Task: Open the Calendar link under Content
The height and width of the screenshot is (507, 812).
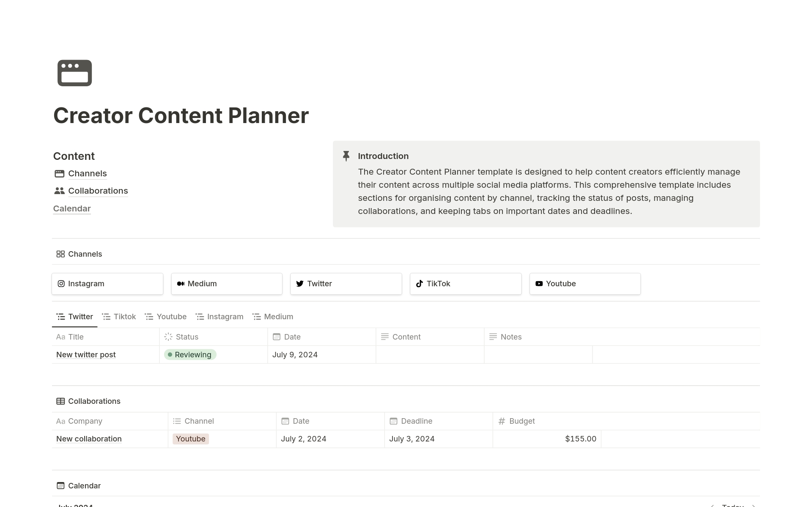Action: tap(72, 208)
